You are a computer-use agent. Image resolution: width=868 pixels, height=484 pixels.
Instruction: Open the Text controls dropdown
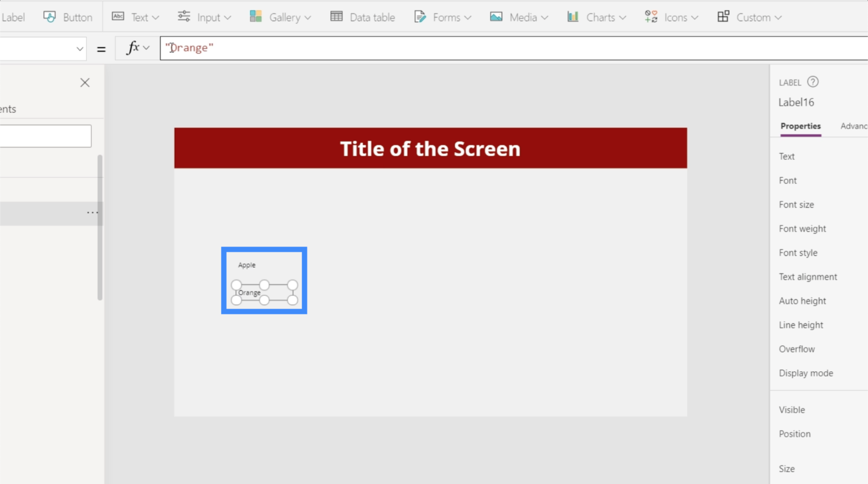click(135, 17)
